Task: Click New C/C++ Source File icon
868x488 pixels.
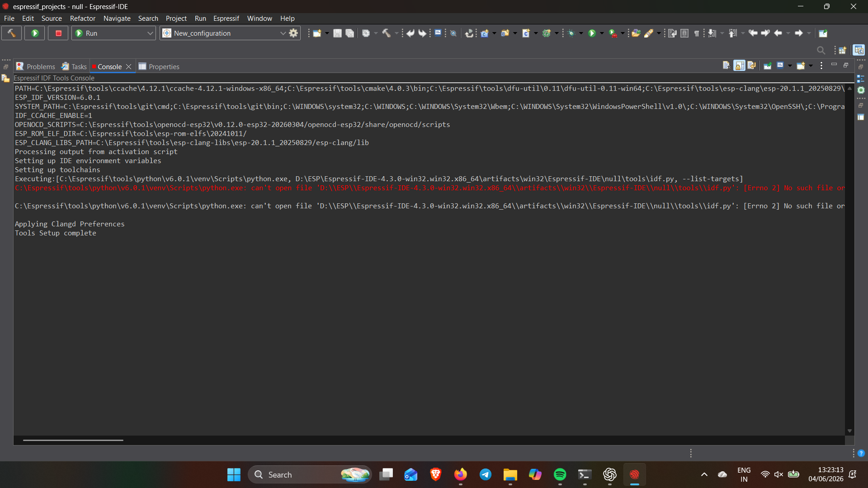Action: (526, 33)
